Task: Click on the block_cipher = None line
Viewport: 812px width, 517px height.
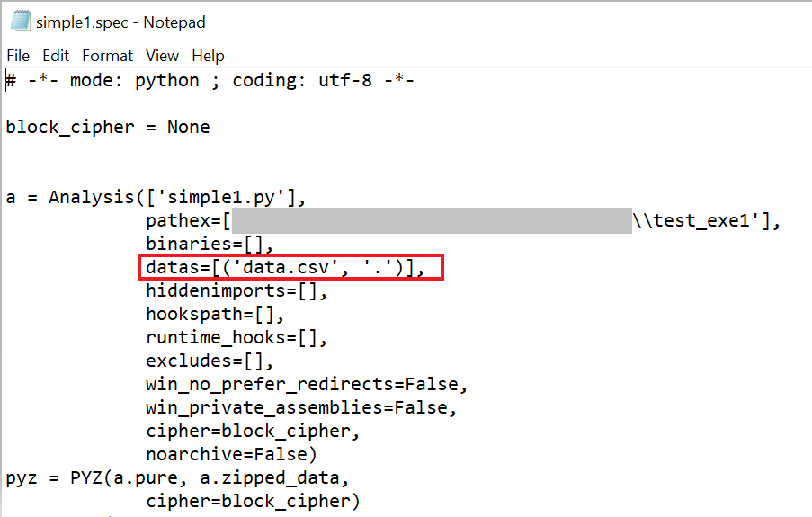Action: pyautogui.click(x=108, y=127)
